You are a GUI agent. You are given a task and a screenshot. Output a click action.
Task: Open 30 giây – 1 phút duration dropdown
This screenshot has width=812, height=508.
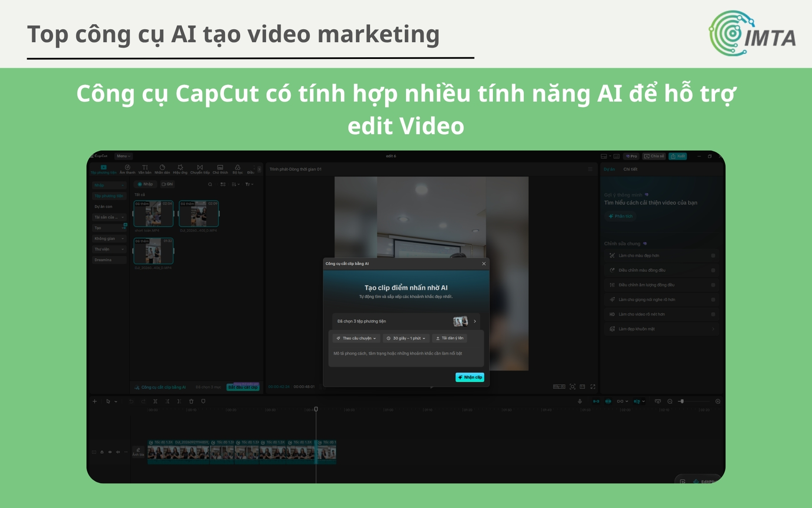coord(406,338)
